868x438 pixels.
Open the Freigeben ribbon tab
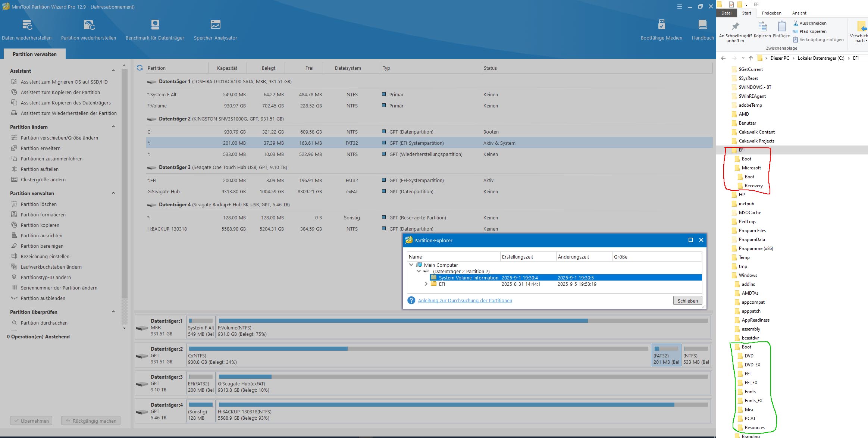[771, 13]
